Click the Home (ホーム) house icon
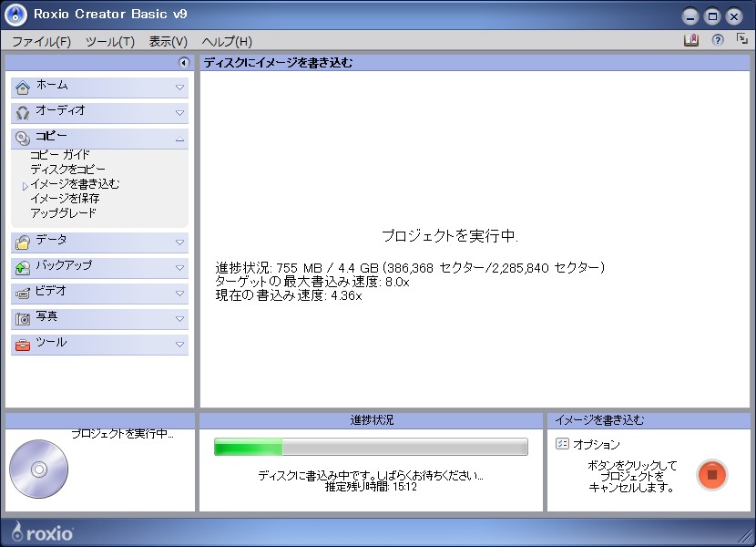 (22, 88)
